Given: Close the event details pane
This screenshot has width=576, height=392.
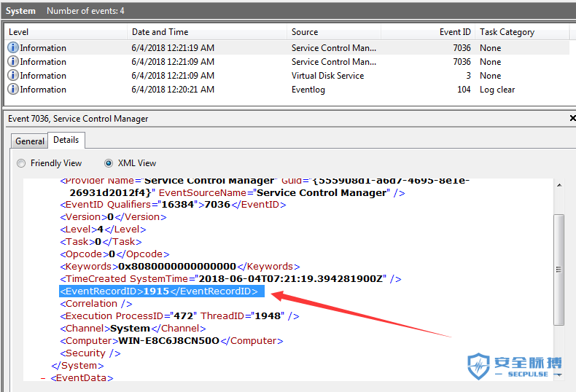Looking at the screenshot, I should (572, 118).
